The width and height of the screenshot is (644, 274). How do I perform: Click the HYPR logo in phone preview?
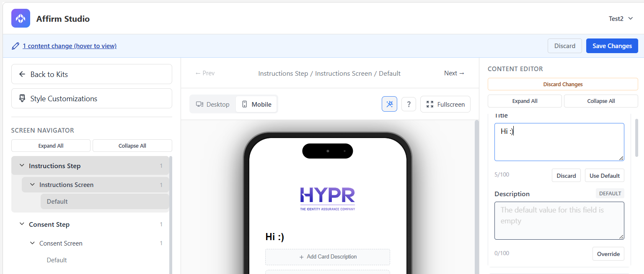click(327, 198)
